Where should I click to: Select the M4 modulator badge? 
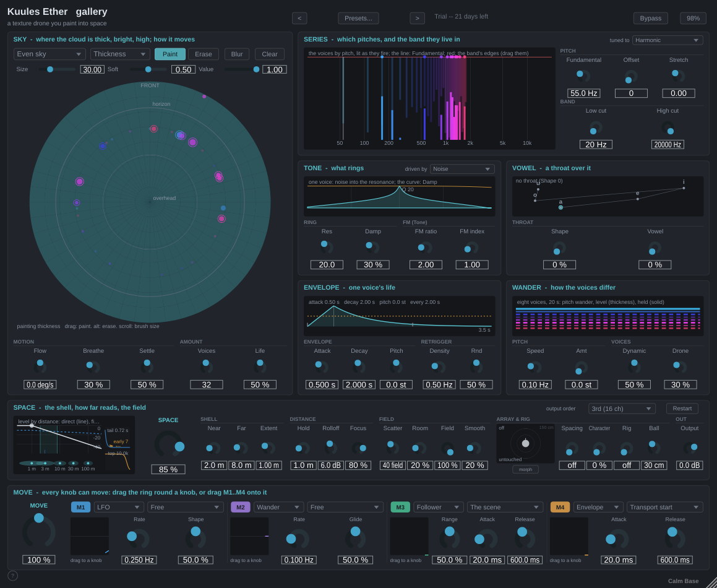click(x=560, y=507)
